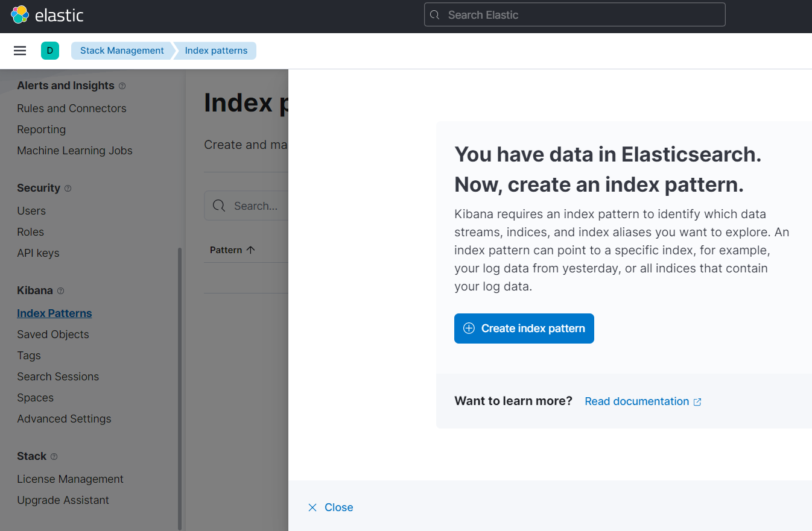
Task: Select Index Patterns in the sidebar
Action: [x=54, y=313]
